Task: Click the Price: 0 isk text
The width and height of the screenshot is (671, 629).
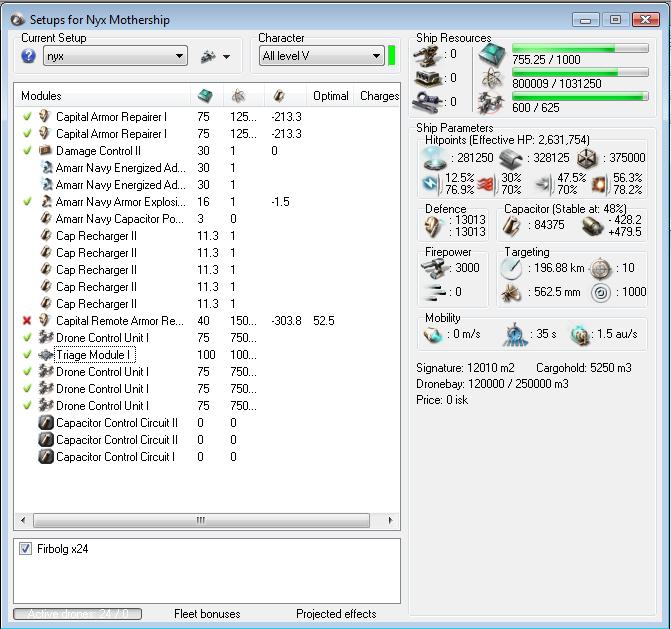Action: coord(442,400)
